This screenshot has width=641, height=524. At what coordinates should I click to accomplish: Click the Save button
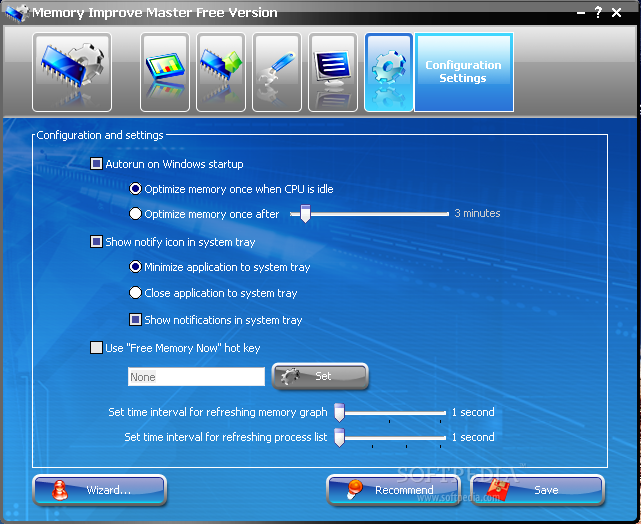pyautogui.click(x=538, y=490)
